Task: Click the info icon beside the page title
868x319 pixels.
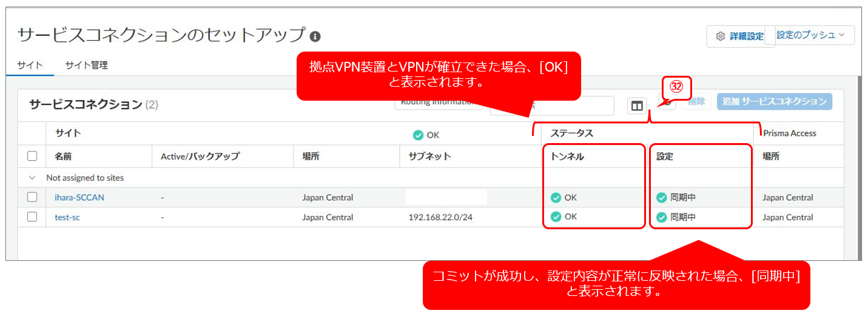Action: click(x=315, y=36)
